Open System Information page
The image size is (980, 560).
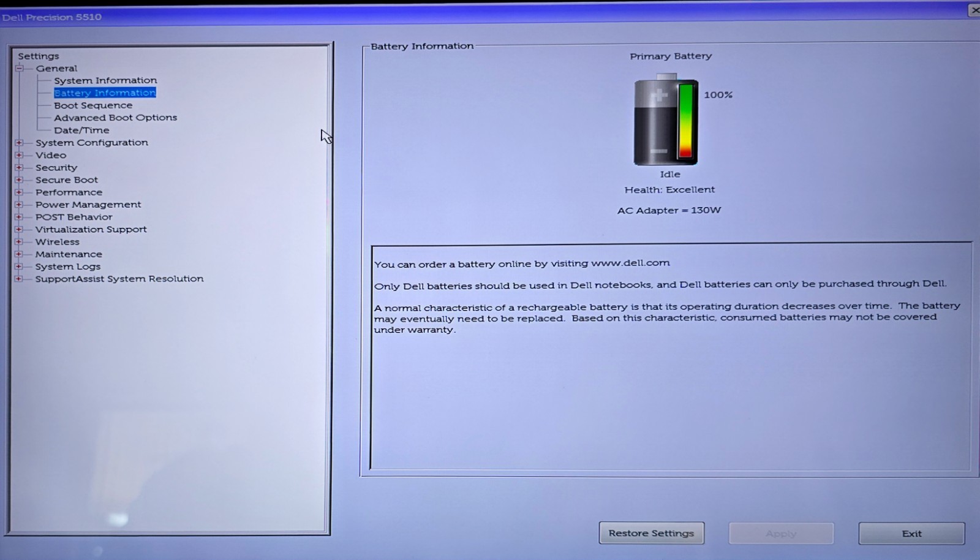(105, 80)
